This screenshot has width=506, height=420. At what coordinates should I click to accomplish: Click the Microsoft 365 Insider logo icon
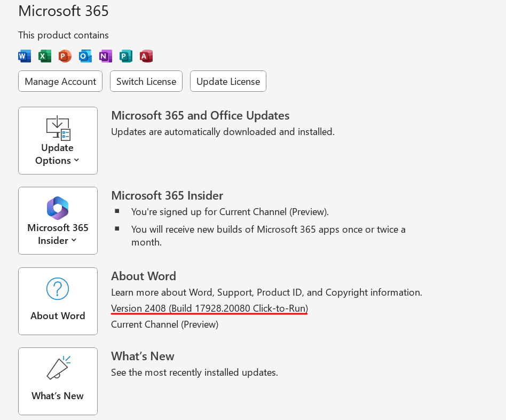(x=58, y=208)
